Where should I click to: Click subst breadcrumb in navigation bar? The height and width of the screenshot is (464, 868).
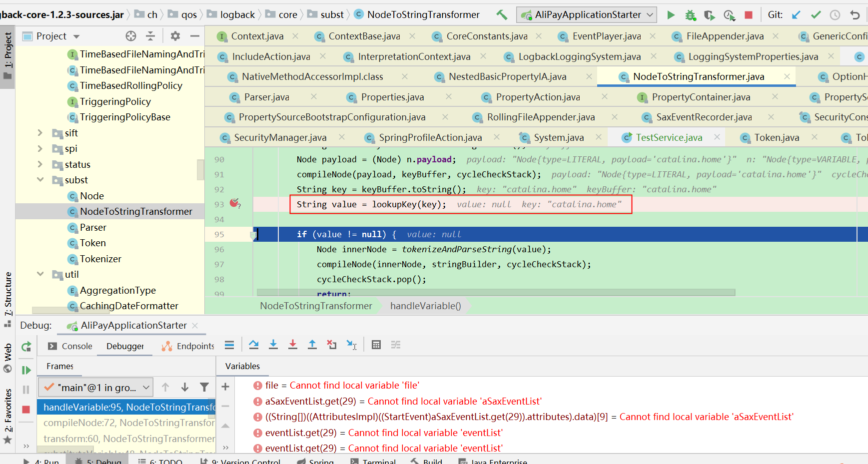pos(332,14)
